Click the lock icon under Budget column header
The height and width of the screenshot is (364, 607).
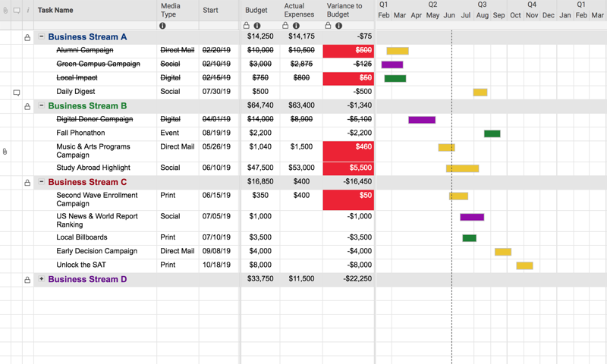247,26
